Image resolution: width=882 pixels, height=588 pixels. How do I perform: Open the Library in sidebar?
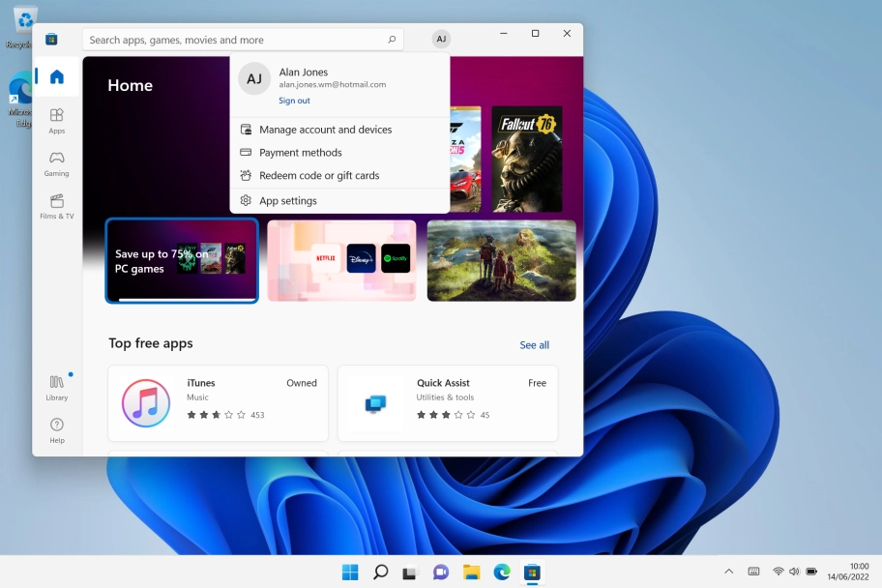(57, 387)
